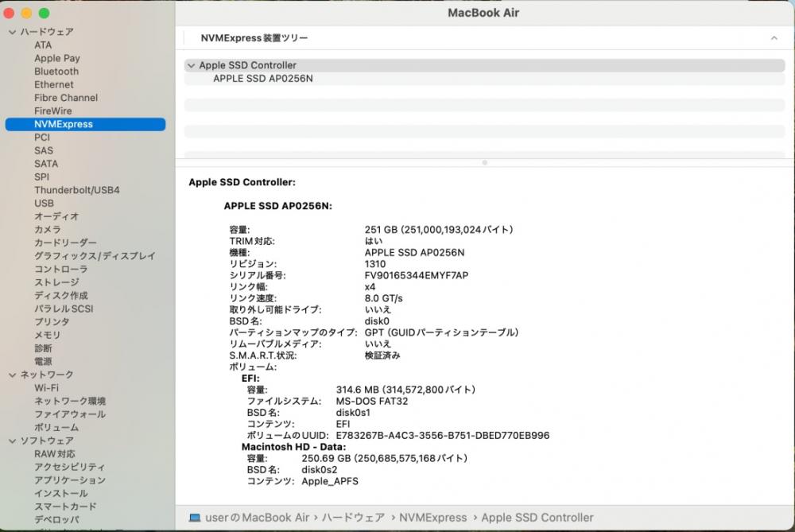795x532 pixels.
Task: Select アプリケーション in the sidebar
Action: [70, 480]
